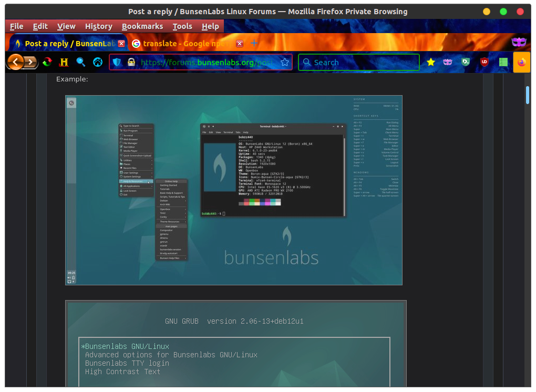The image size is (536, 392).
Task: View site security via the padlock icon
Action: tap(131, 62)
